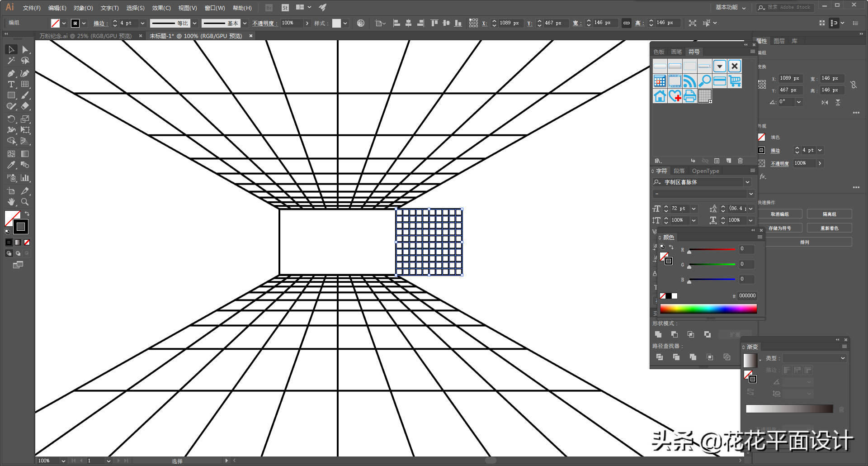Image resolution: width=868 pixels, height=466 pixels.
Task: Choose the Column Graph tool
Action: coord(25,178)
